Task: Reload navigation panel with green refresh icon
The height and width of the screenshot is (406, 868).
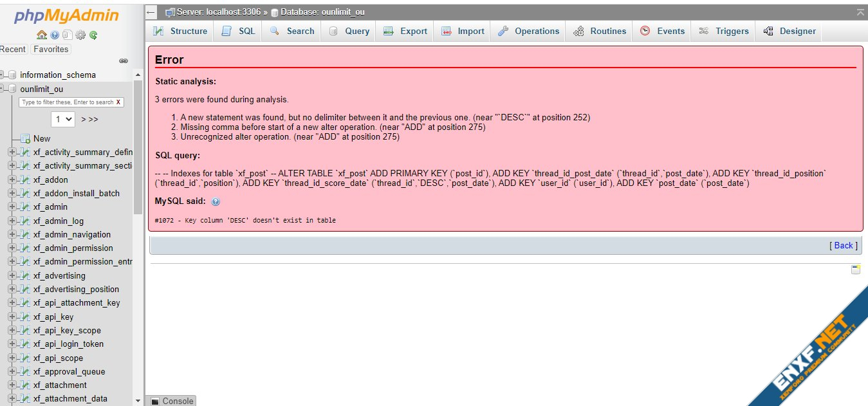Action: [x=93, y=35]
